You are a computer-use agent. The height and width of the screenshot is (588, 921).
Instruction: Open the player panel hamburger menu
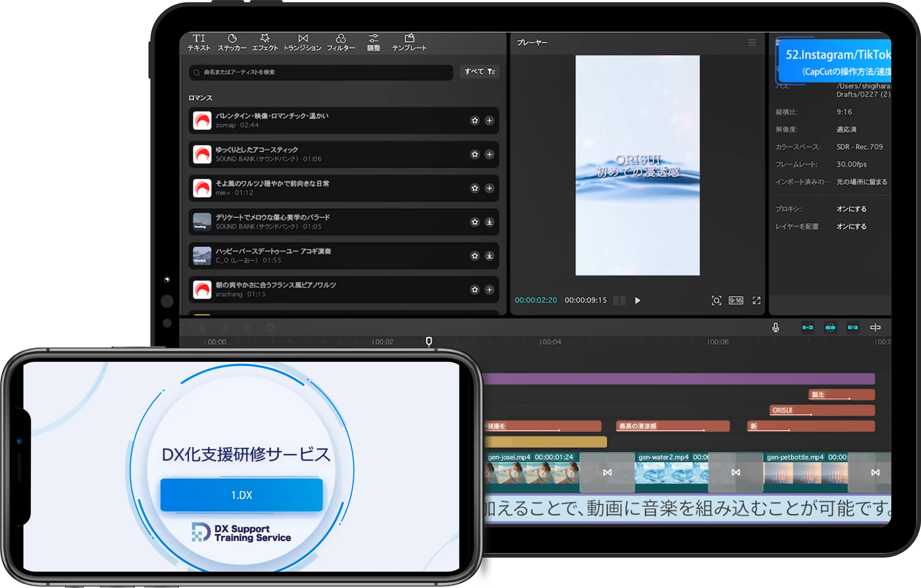click(752, 42)
